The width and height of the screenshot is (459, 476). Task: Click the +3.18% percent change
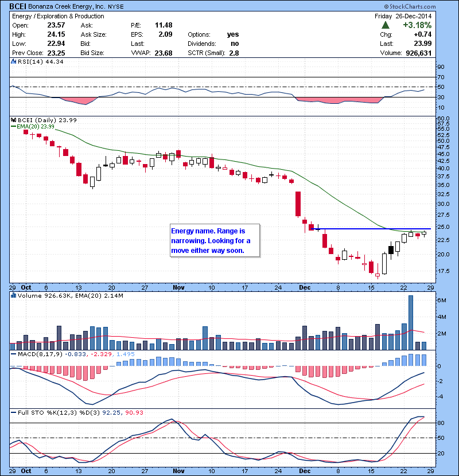(417, 25)
